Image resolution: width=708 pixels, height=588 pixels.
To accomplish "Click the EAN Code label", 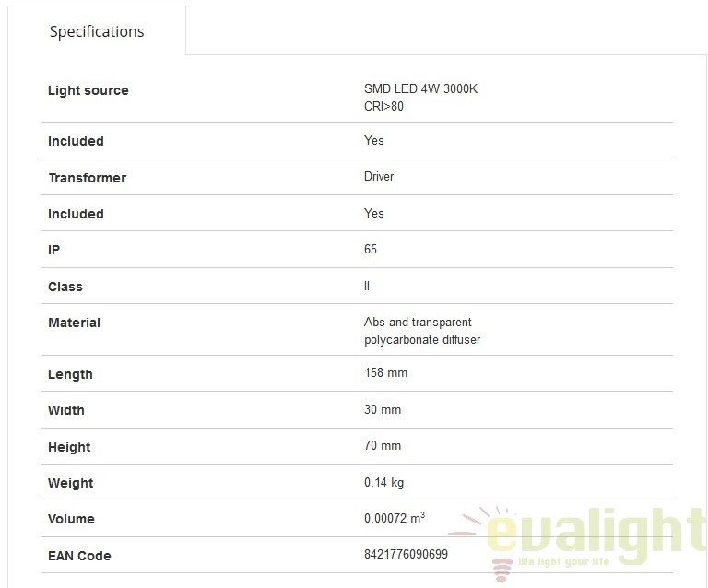I will 79,556.
